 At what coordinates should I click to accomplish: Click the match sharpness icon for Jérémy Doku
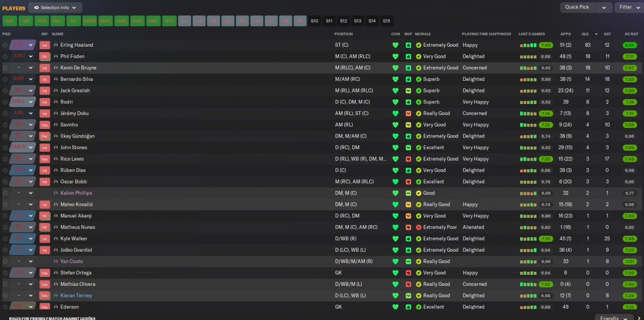(409, 114)
